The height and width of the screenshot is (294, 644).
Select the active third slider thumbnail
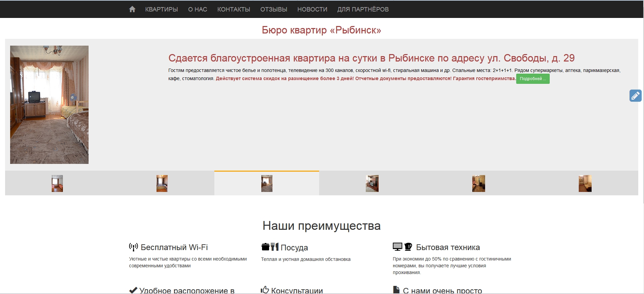click(267, 183)
